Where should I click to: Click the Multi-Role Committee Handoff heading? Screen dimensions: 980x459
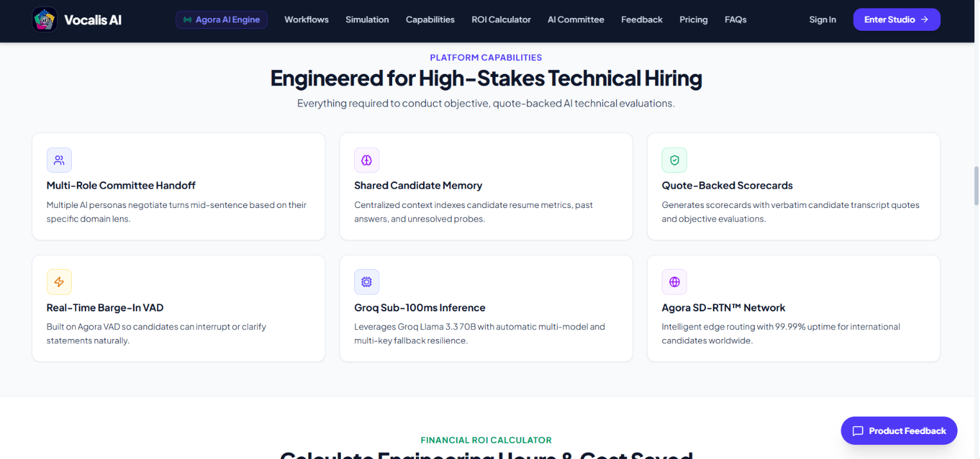(x=121, y=186)
